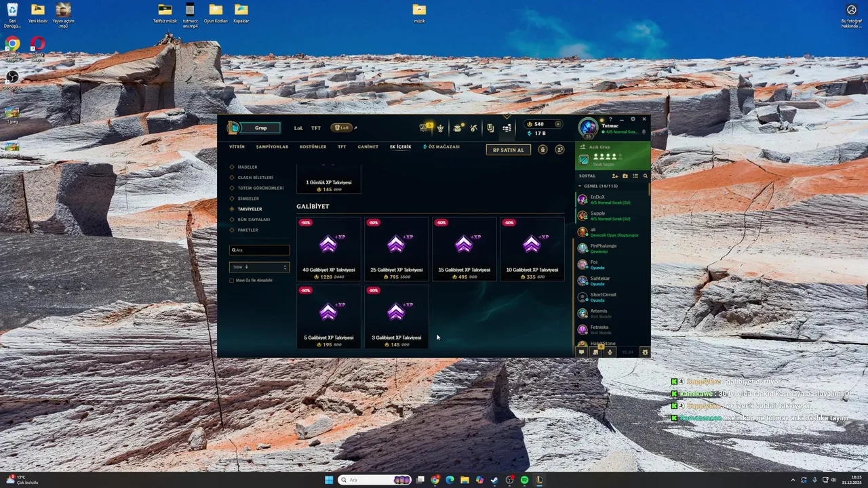Click the friend search magnifier icon
The width and height of the screenshot is (868, 488).
(645, 176)
